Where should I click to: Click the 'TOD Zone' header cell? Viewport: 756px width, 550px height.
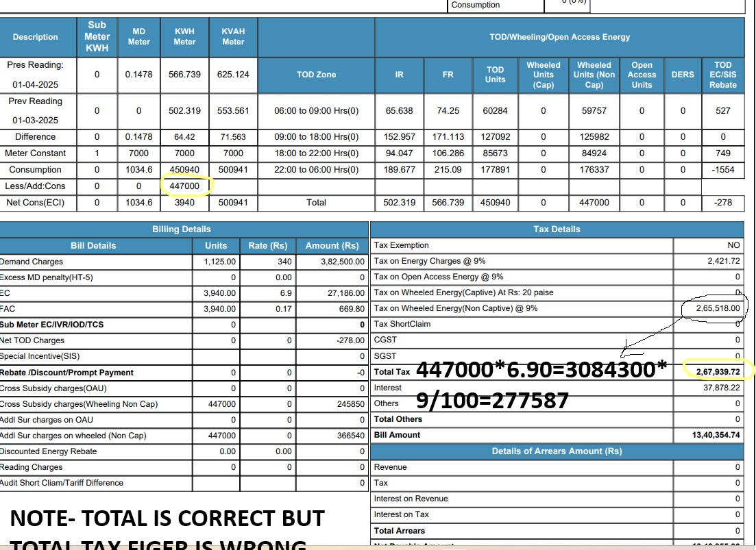coord(316,75)
